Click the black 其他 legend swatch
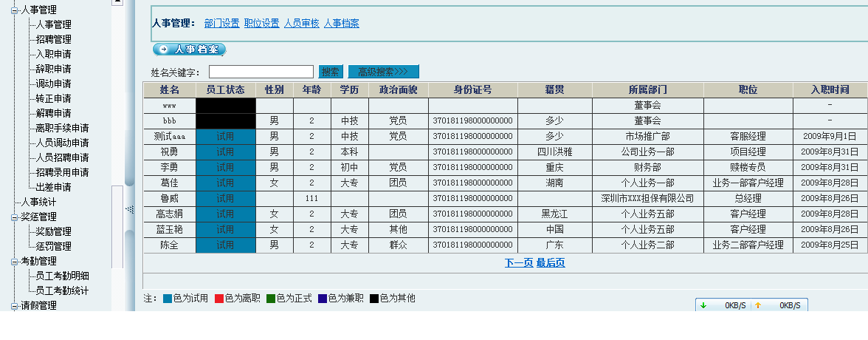This screenshot has height=340, width=868. (x=374, y=299)
